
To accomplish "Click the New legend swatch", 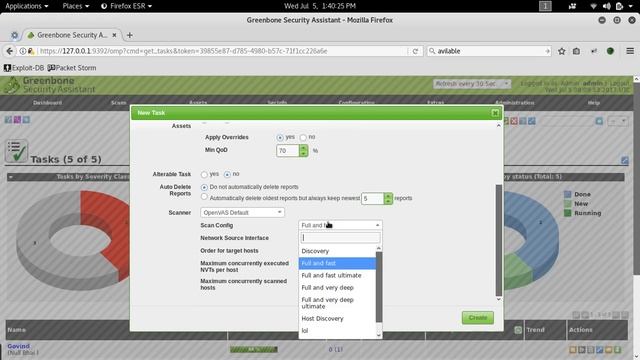I will point(567,204).
